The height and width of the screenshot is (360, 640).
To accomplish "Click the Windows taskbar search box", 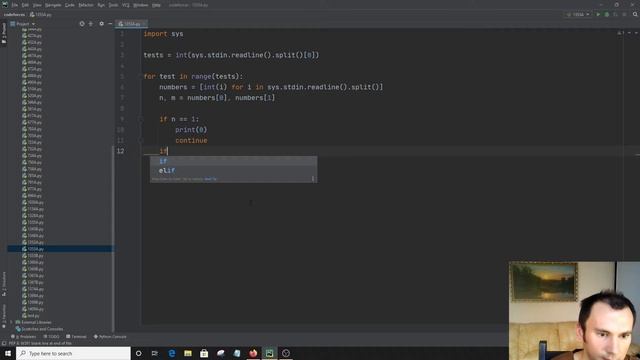I will coord(73,353).
